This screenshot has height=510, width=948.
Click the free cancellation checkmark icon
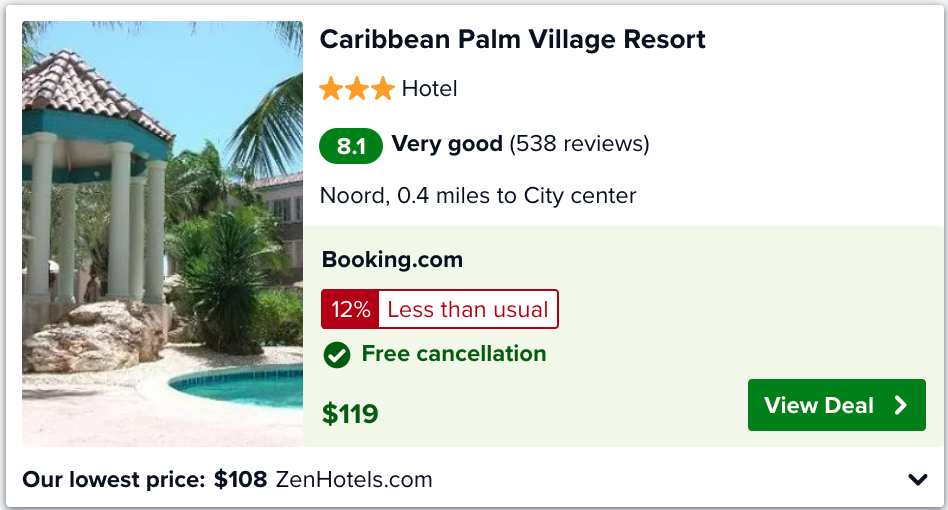tap(337, 355)
